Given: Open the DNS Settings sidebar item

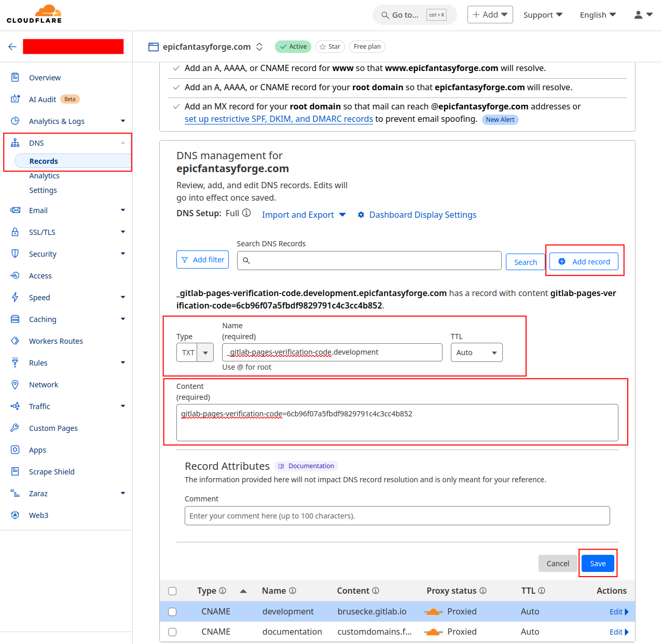Looking at the screenshot, I should [x=43, y=190].
